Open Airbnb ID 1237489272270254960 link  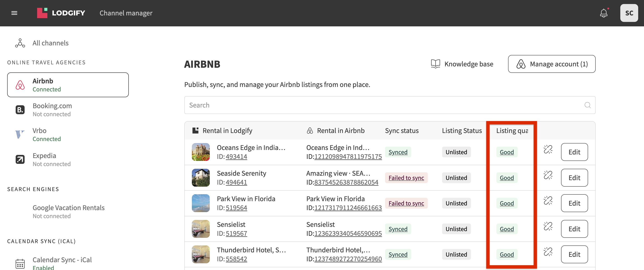348,259
